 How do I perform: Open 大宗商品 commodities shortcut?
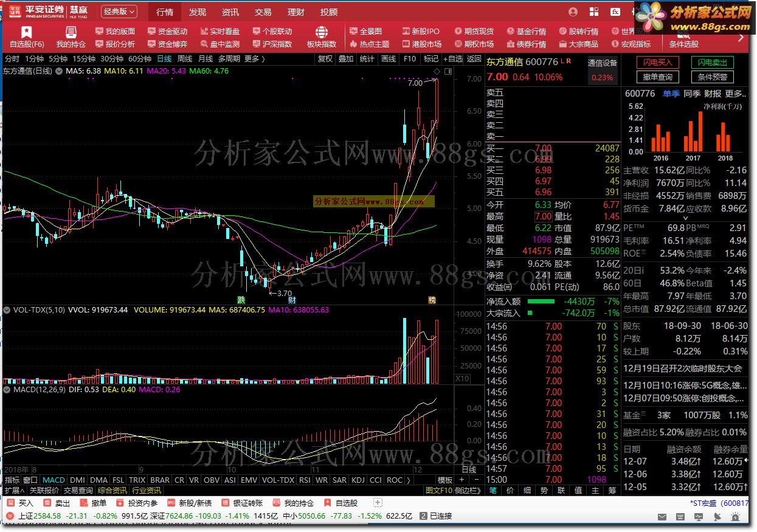pyautogui.click(x=578, y=44)
